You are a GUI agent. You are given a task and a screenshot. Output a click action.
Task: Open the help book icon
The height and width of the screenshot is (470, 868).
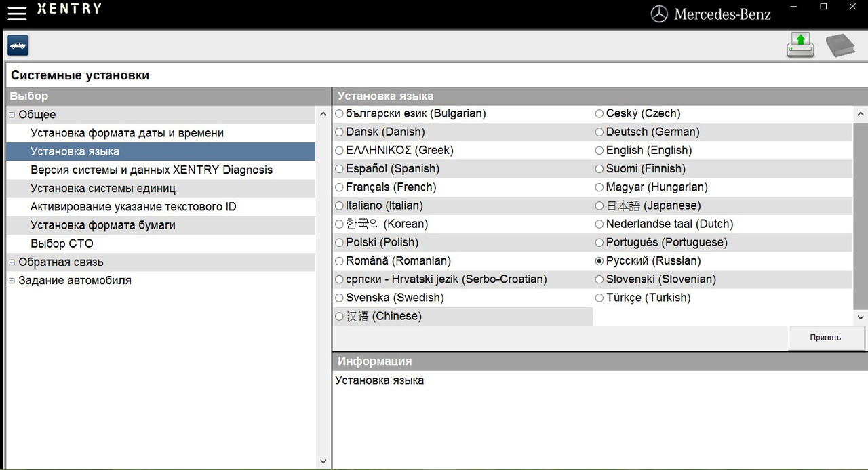840,46
